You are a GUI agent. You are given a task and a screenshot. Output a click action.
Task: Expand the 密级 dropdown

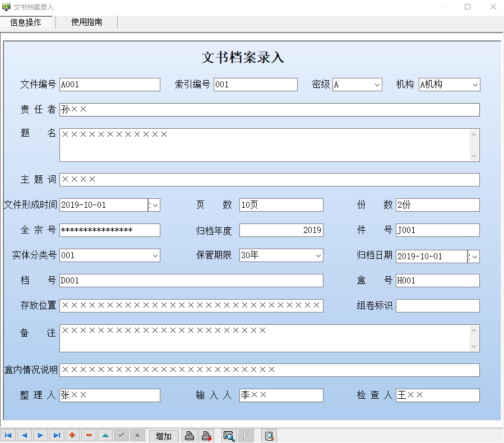click(377, 85)
